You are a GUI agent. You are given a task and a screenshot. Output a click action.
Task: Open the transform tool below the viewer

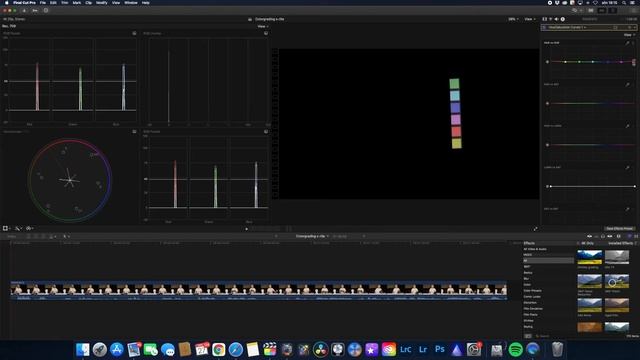coord(5,229)
